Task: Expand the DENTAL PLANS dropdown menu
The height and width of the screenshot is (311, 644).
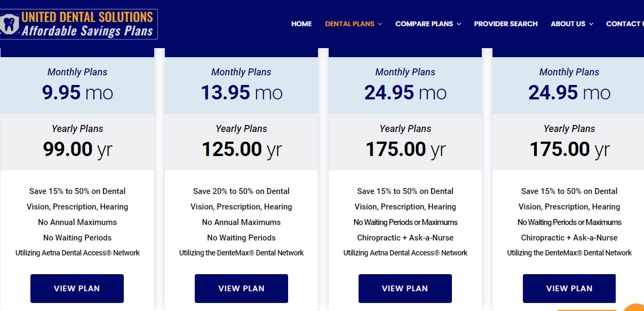Action: coord(353,24)
